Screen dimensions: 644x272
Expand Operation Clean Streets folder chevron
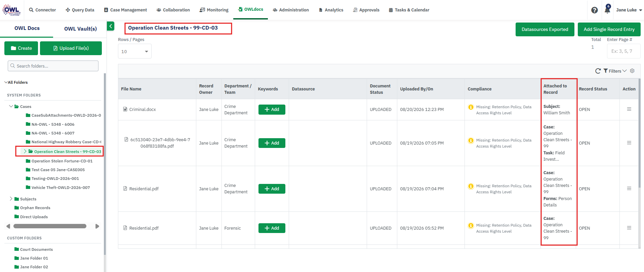tap(25, 151)
